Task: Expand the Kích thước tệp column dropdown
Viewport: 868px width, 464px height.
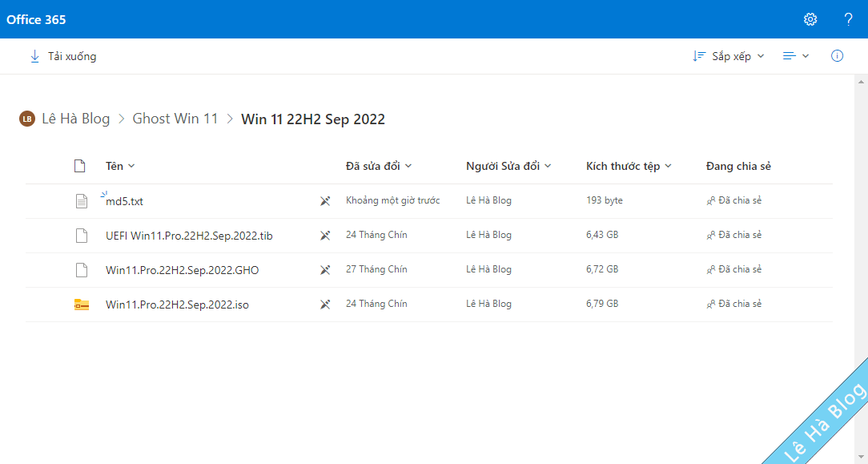Action: coord(629,166)
